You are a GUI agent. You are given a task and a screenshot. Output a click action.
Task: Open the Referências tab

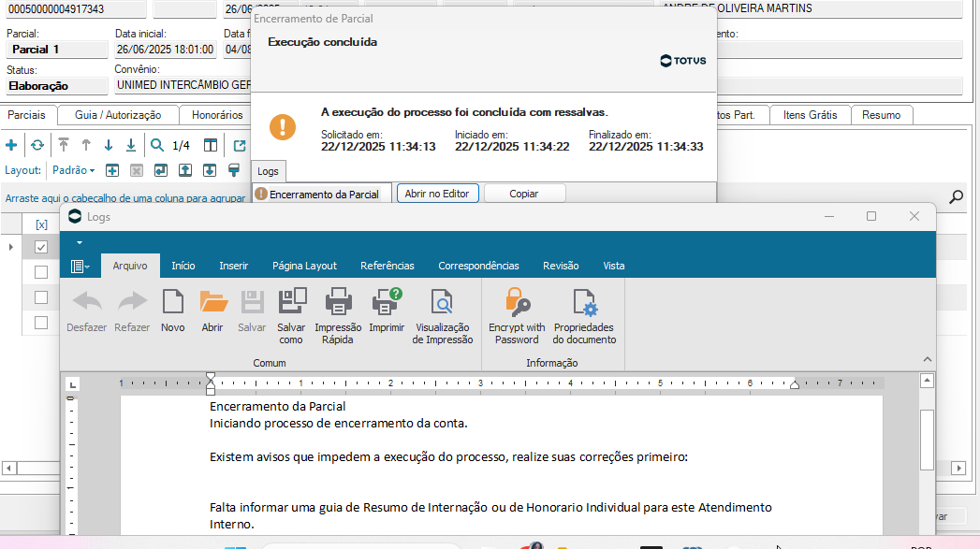(388, 266)
